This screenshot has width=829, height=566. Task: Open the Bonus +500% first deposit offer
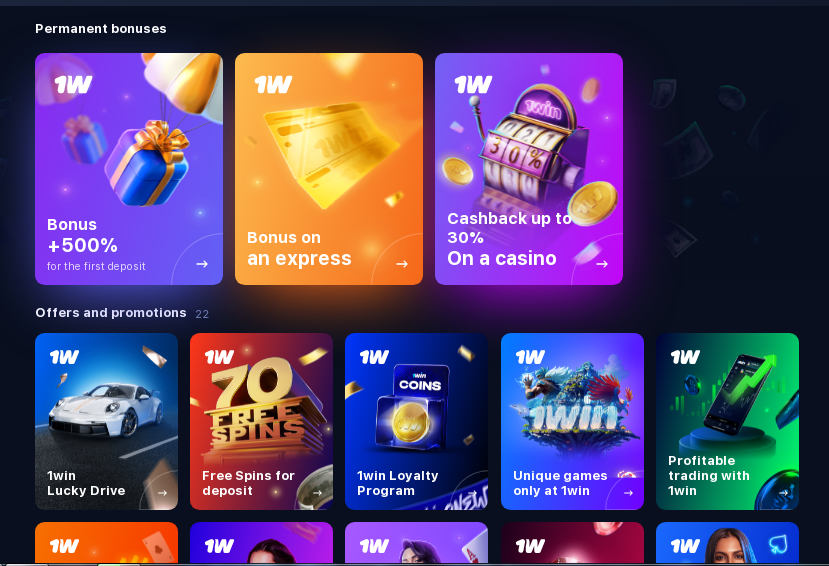(129, 169)
